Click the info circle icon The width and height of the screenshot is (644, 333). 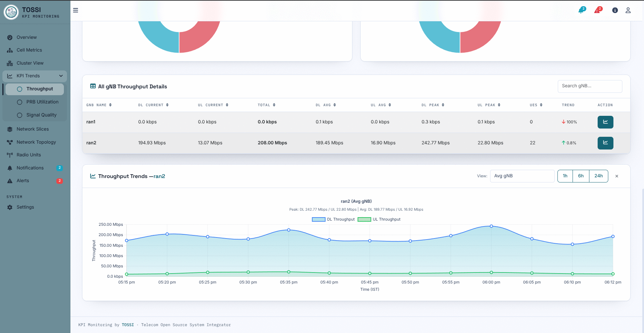tap(615, 10)
